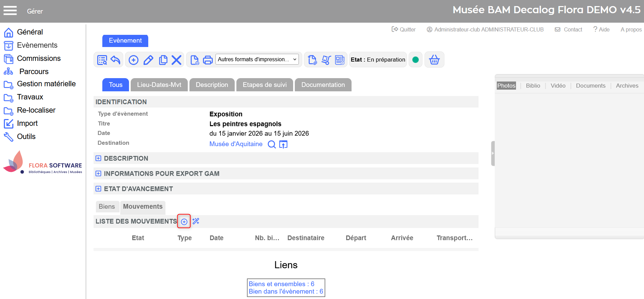Click the side panel collapse handle
Screen dimensions: 644x299
click(493, 154)
